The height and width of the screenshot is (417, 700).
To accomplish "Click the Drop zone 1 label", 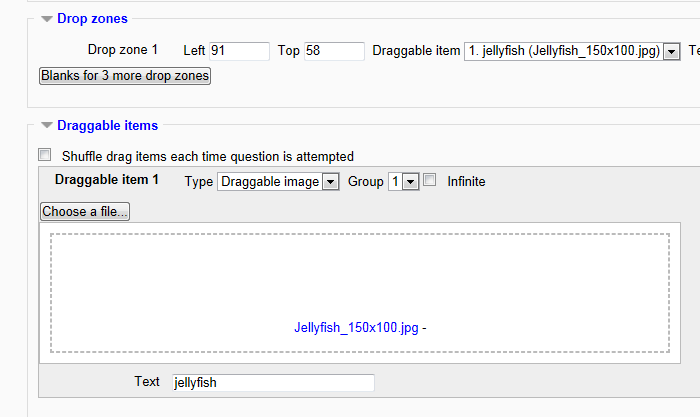I will click(123, 50).
